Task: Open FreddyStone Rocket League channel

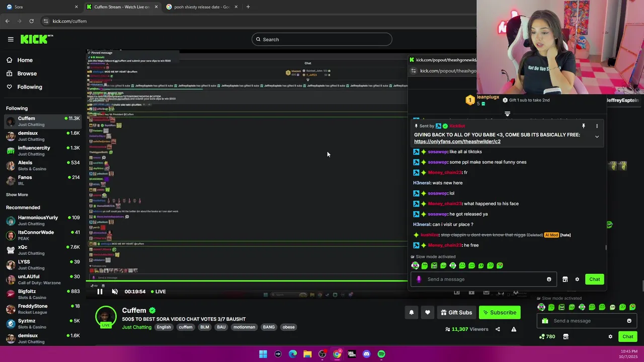Action: point(43,309)
